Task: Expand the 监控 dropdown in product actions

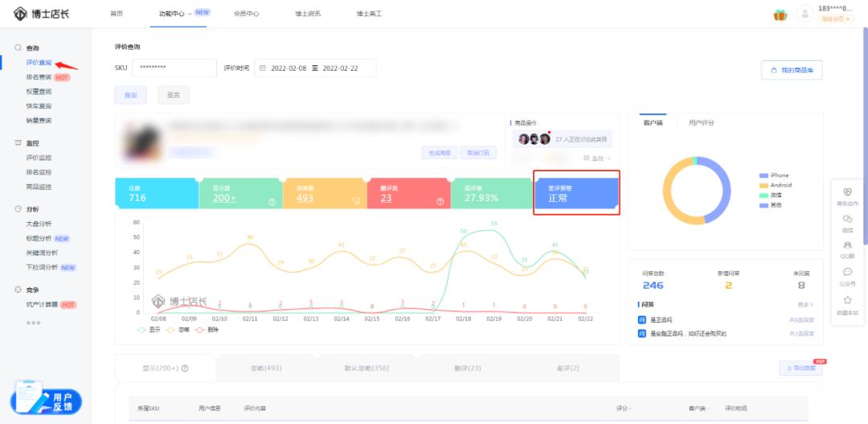Action: (x=598, y=158)
